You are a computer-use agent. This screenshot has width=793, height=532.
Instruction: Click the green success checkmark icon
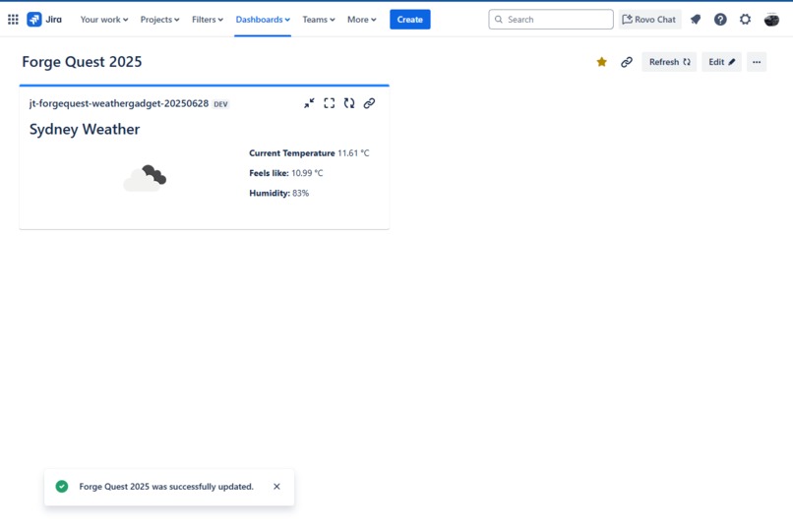point(62,487)
